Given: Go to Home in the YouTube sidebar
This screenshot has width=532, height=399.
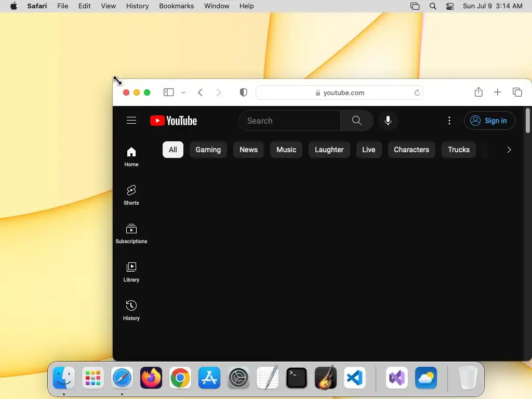Looking at the screenshot, I should (131, 157).
